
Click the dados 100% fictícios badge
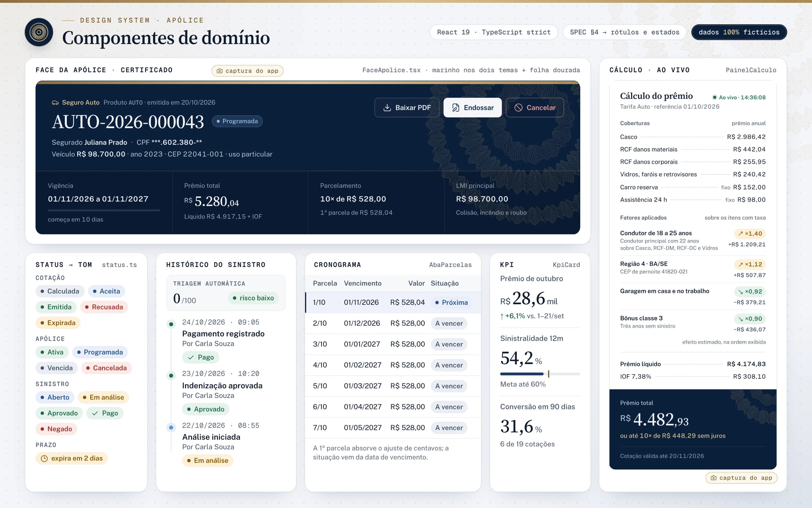[x=739, y=32]
